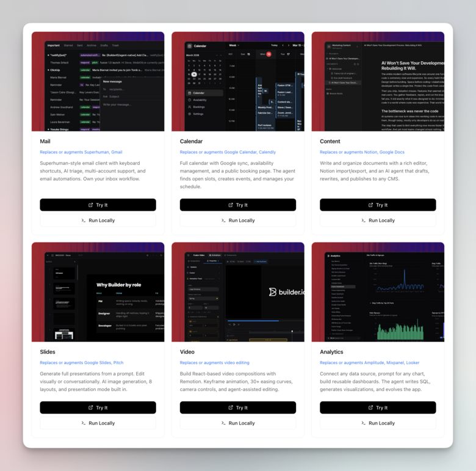Open the Calendar app screenshot thumbnail
Viewport: 476px width, 471px height.
[x=238, y=81]
